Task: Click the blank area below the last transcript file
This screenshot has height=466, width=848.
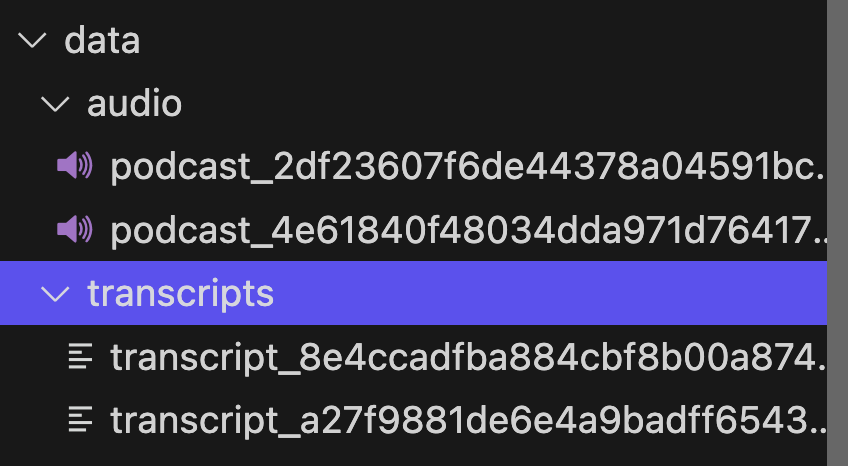Action: tap(413, 459)
